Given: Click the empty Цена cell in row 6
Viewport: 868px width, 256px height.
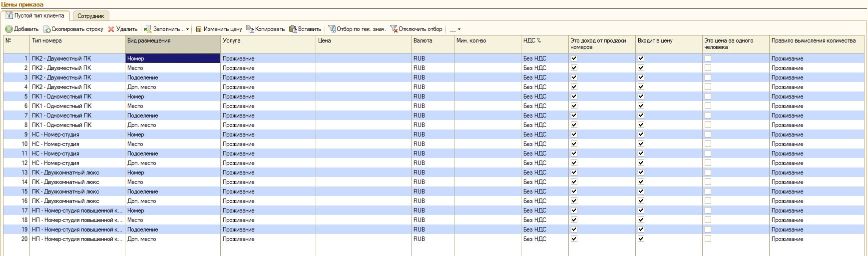Looking at the screenshot, I should 364,106.
